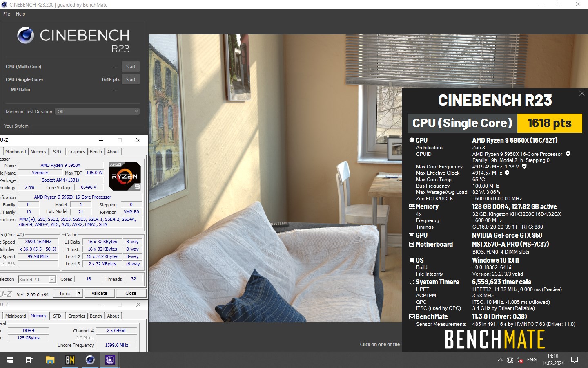
Task: Click the OS Windows icon in BenchMate panel
Action: (412, 260)
